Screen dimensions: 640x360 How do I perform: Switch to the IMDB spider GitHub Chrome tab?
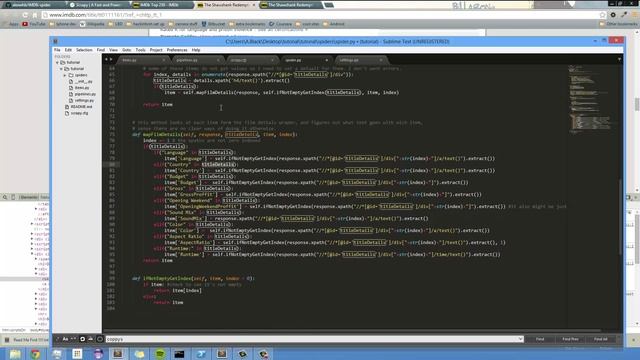34,5
